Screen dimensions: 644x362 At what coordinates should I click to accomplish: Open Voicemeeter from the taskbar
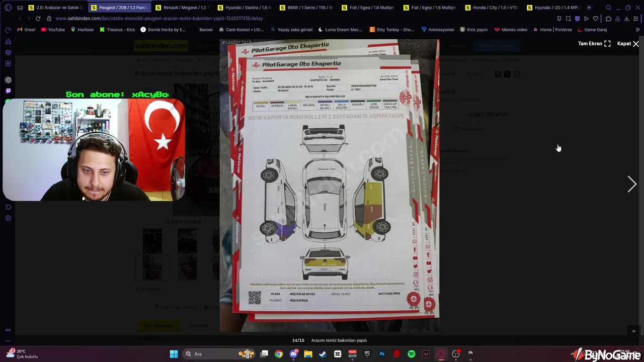(x=352, y=354)
